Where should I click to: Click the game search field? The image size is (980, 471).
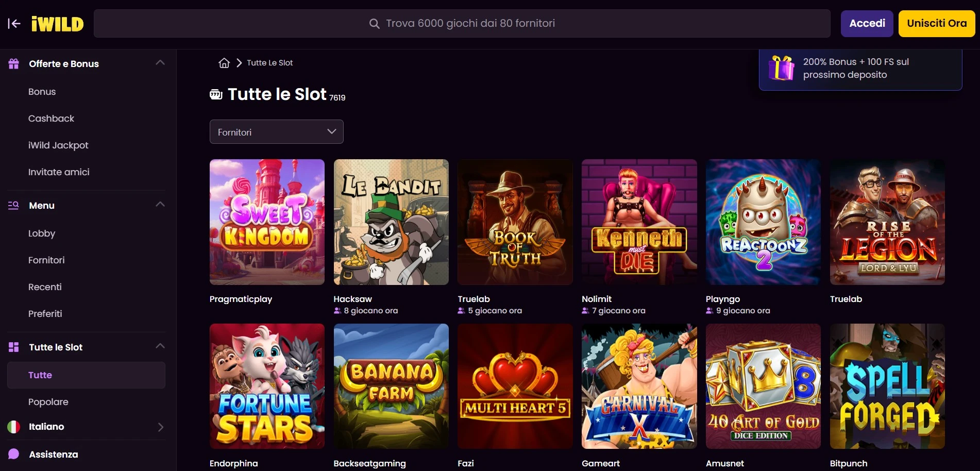coord(462,23)
